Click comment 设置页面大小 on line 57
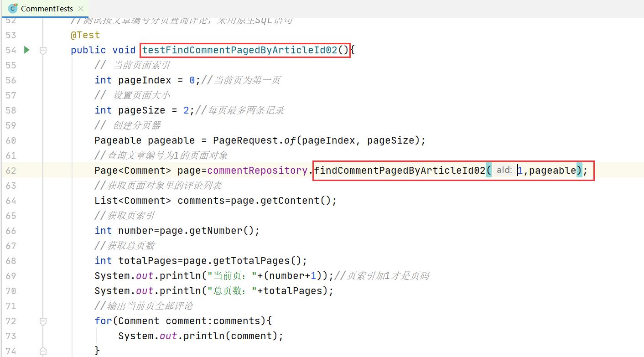Viewport: 644px width, 357px height. (132, 95)
